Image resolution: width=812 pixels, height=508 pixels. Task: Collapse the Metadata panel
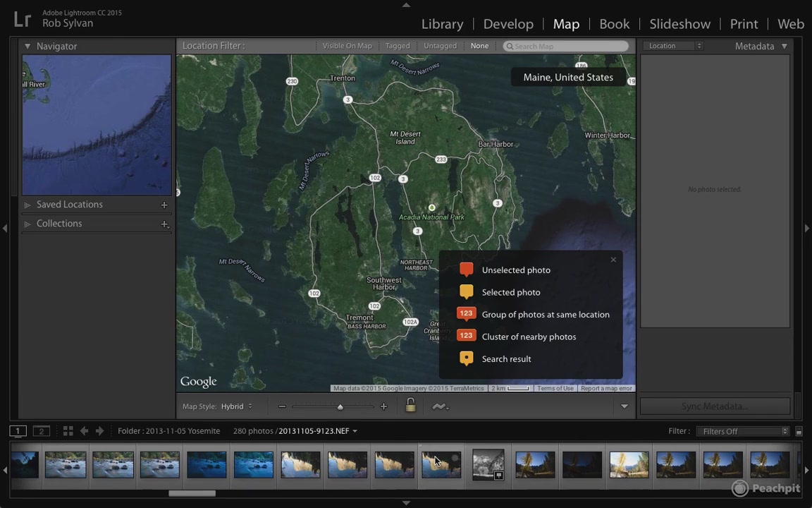(x=785, y=46)
